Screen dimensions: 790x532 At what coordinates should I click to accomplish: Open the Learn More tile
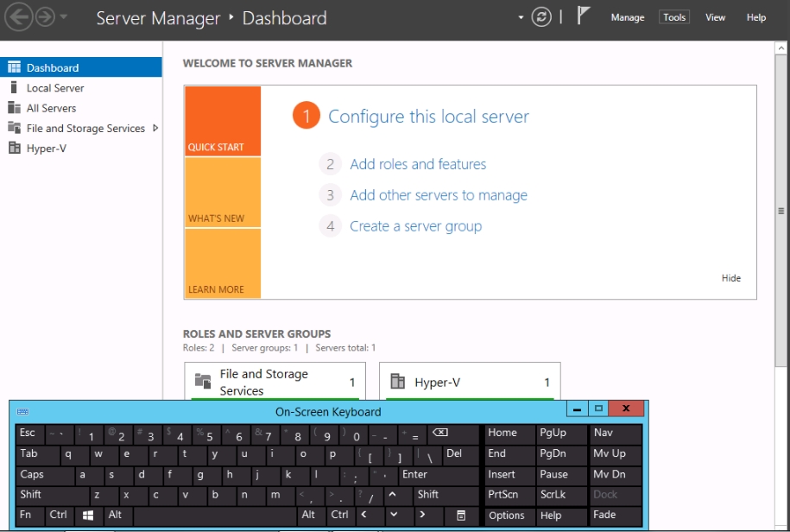coord(223,263)
